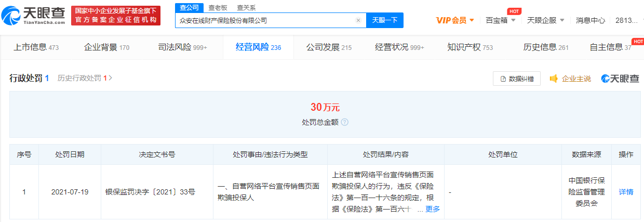Open the 国家中小企业发展子基金 red banner

coord(116,16)
